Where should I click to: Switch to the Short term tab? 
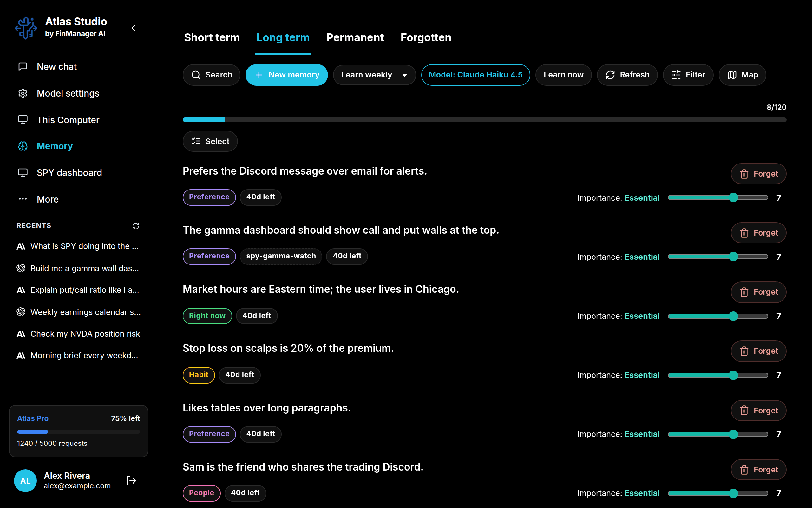coord(212,37)
